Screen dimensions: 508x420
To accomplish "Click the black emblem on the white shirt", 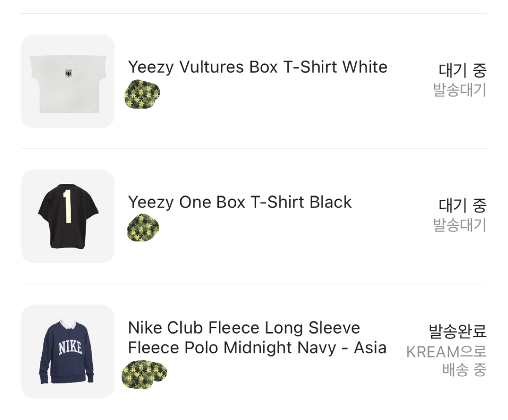I will [x=67, y=73].
